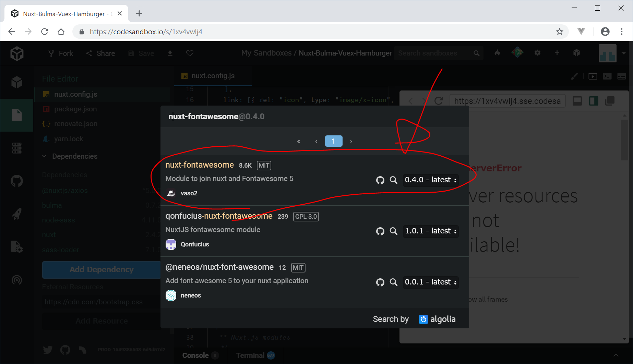Click the heart icon to like sandbox
The width and height of the screenshot is (633, 364).
[190, 53]
